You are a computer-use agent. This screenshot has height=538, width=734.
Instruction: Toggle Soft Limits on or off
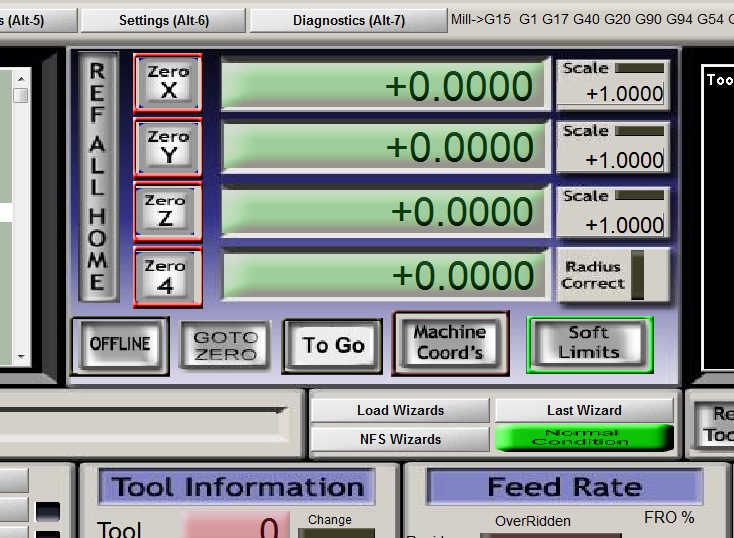[590, 345]
